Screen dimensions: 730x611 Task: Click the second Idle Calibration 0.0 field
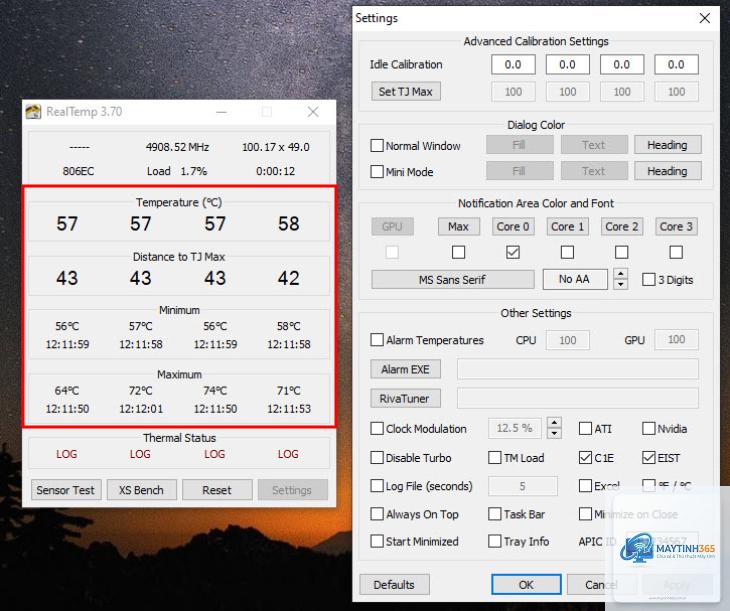(568, 64)
